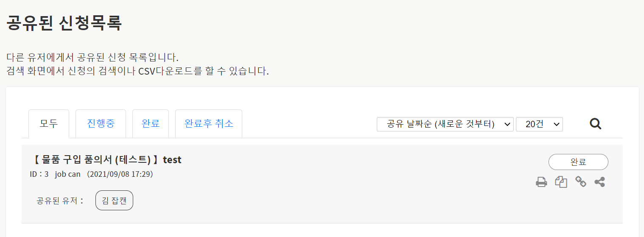Click the copy request icon
The image size is (644, 237).
coord(561,182)
